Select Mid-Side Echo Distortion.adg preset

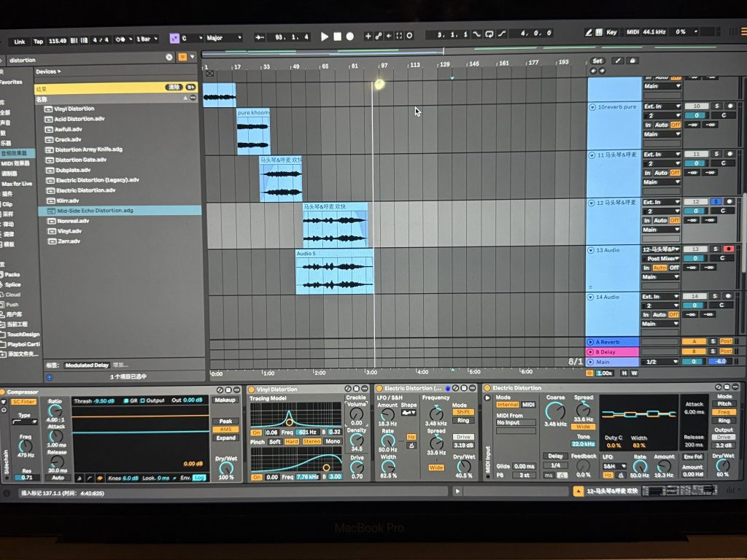pos(95,210)
